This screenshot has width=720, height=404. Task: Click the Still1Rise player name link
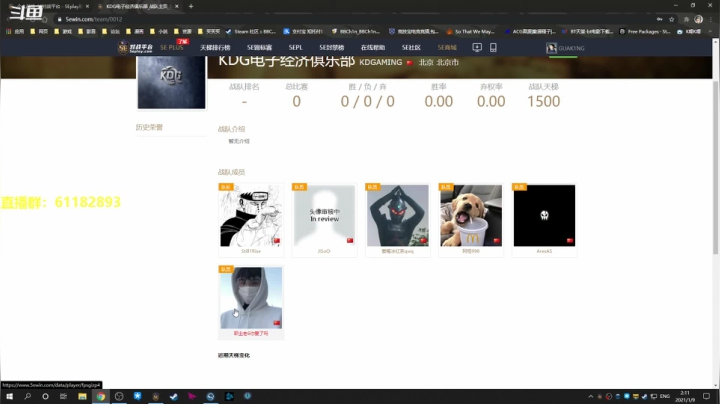[251, 251]
